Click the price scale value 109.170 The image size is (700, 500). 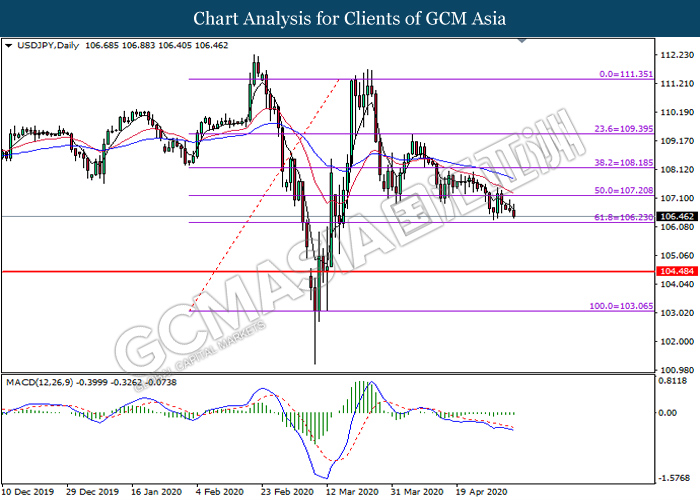pos(677,141)
